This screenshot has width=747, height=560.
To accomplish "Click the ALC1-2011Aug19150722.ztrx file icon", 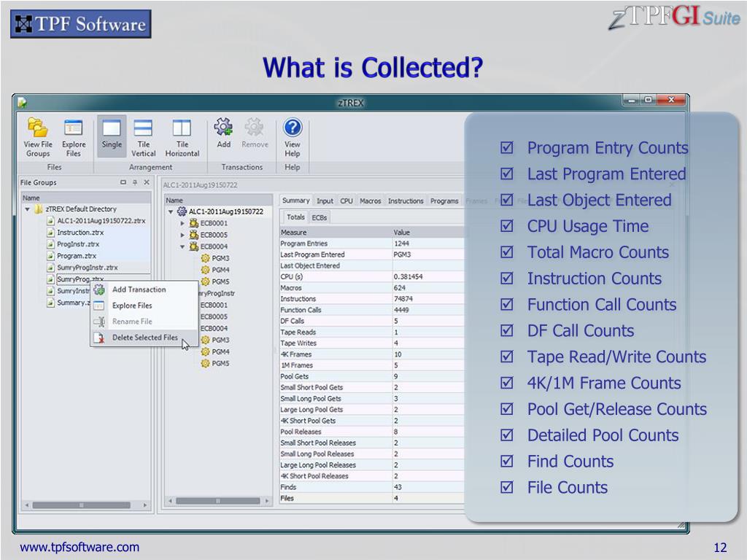I will 50,220.
